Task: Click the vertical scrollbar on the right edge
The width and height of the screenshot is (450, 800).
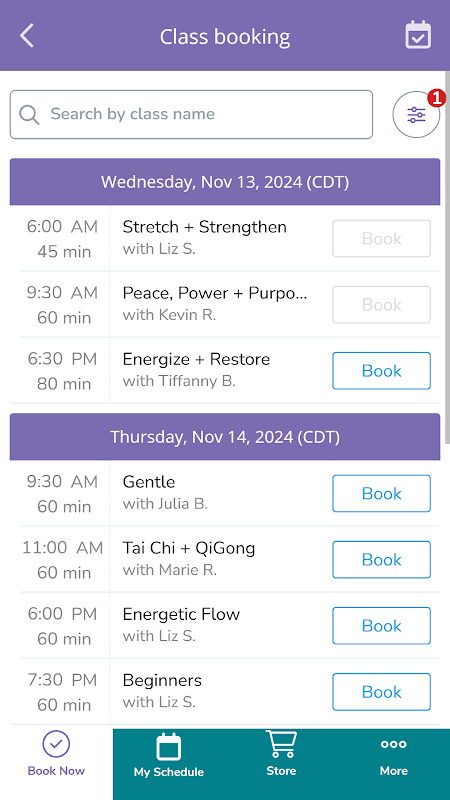Action: [447, 258]
